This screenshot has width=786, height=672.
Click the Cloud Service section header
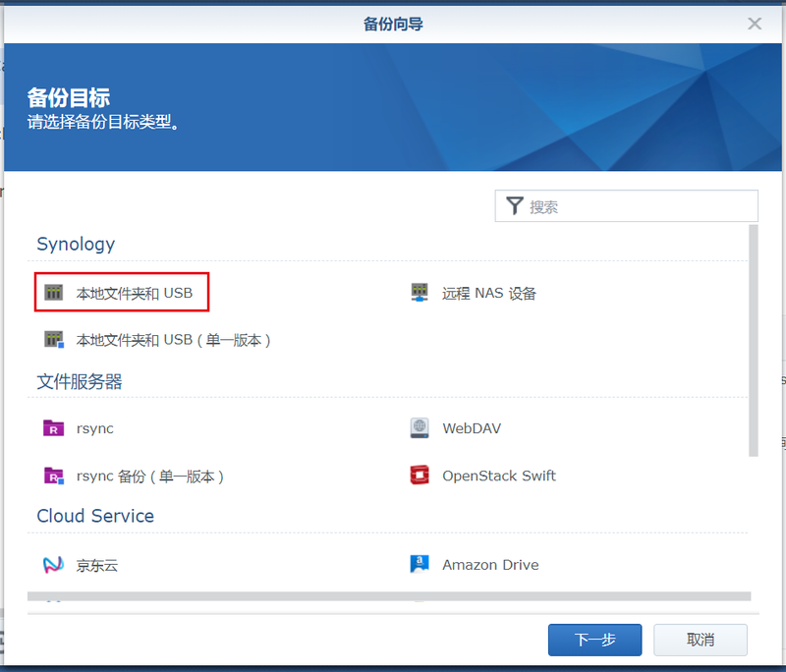[95, 516]
